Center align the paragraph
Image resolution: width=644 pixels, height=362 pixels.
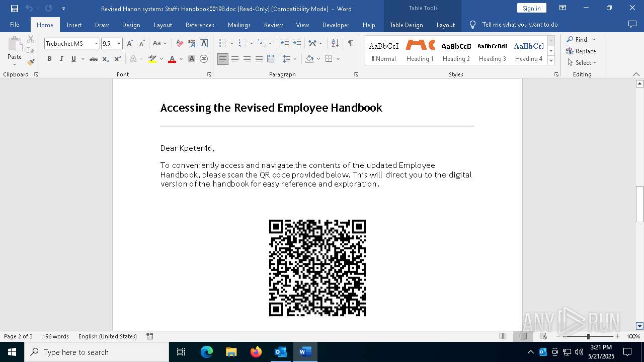pyautogui.click(x=235, y=59)
